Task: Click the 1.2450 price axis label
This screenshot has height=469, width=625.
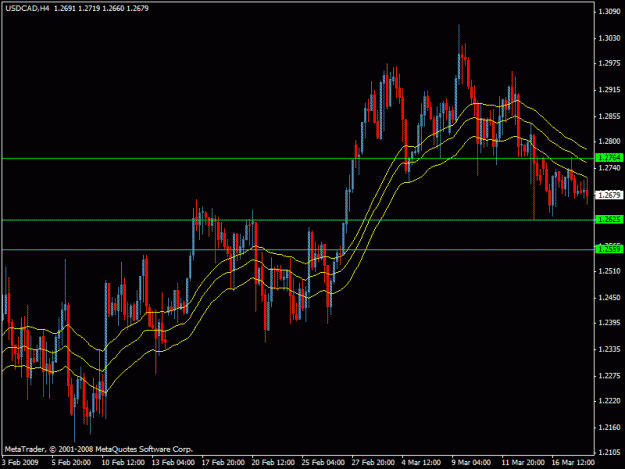Action: pos(609,298)
